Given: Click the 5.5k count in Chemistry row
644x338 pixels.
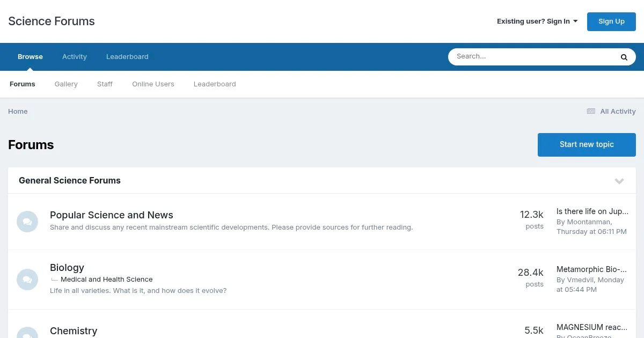Looking at the screenshot, I should point(534,331).
